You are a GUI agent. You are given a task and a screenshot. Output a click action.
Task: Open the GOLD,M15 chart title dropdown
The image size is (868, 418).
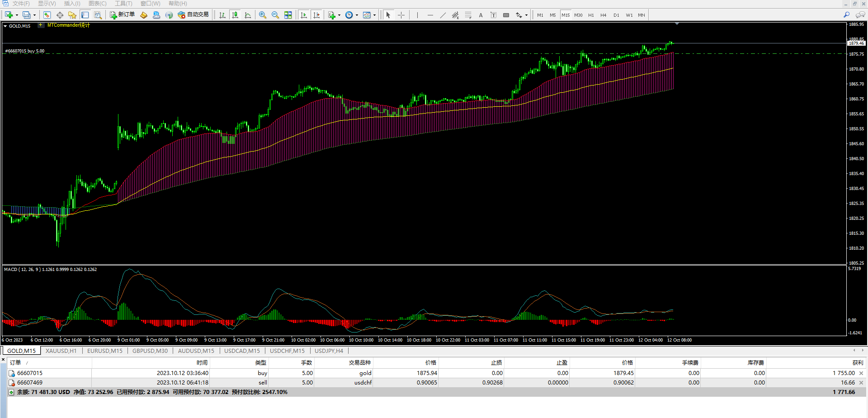(x=5, y=26)
